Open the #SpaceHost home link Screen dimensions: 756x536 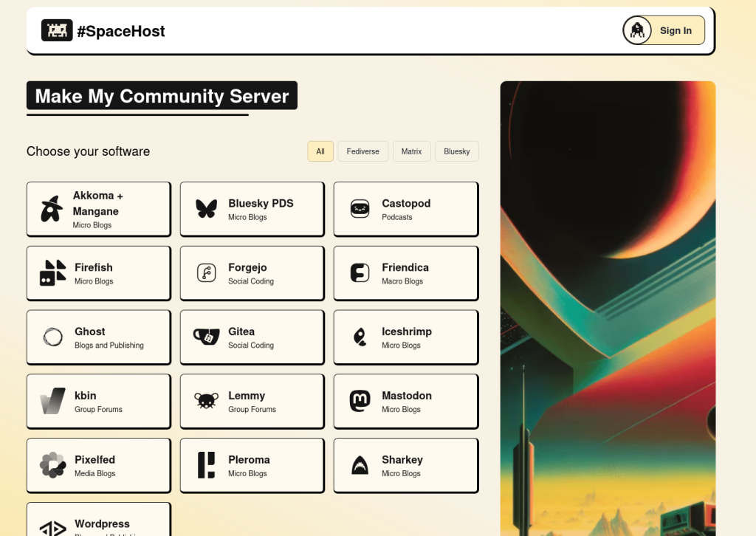(x=103, y=31)
